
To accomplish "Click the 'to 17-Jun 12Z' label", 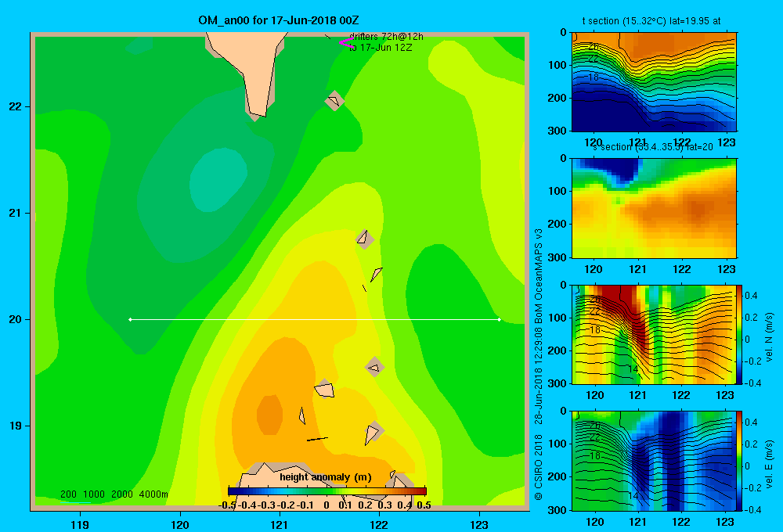I will pyautogui.click(x=381, y=48).
